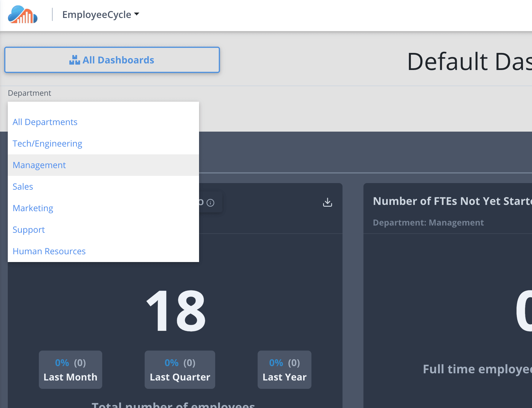Image resolution: width=532 pixels, height=408 pixels.
Task: Filter by Sales department
Action: click(x=23, y=187)
